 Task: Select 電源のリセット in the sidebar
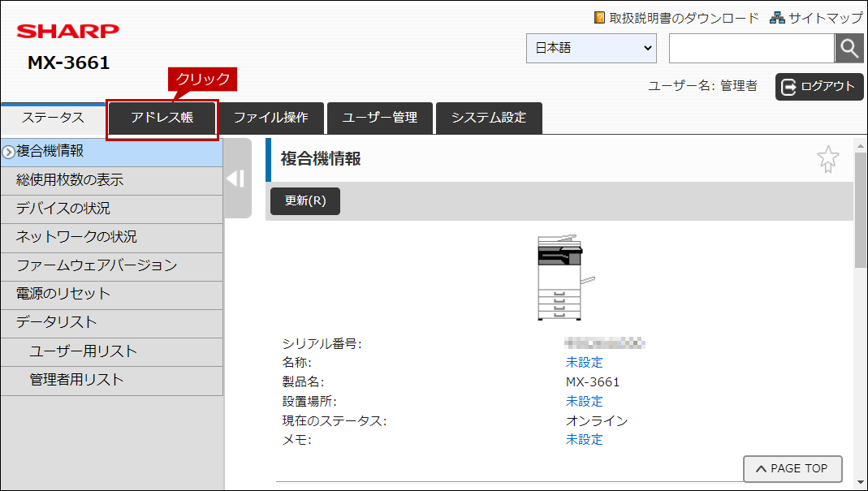click(x=112, y=295)
